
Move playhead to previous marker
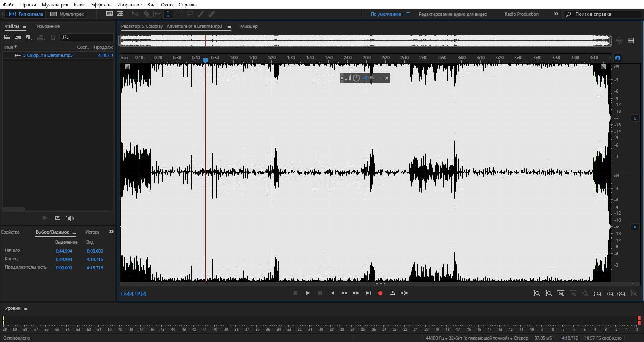pos(332,293)
